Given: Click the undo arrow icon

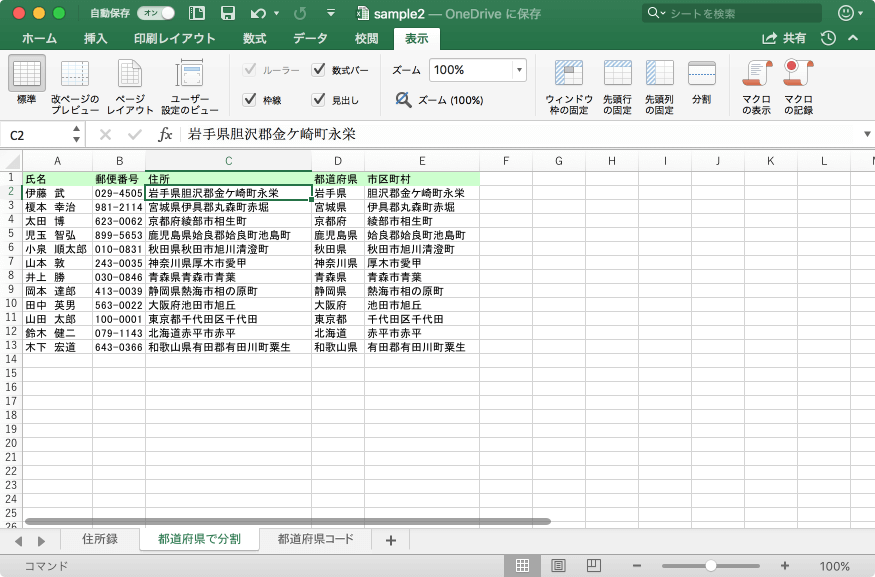Looking at the screenshot, I should (x=258, y=13).
